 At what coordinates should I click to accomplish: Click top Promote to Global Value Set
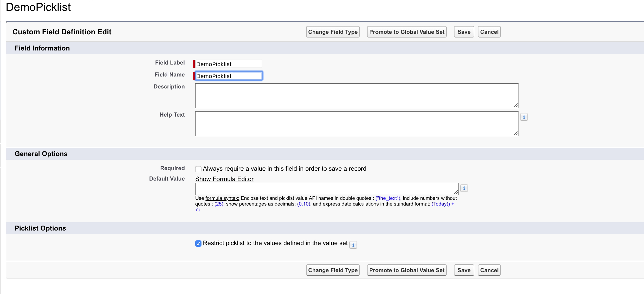click(407, 32)
